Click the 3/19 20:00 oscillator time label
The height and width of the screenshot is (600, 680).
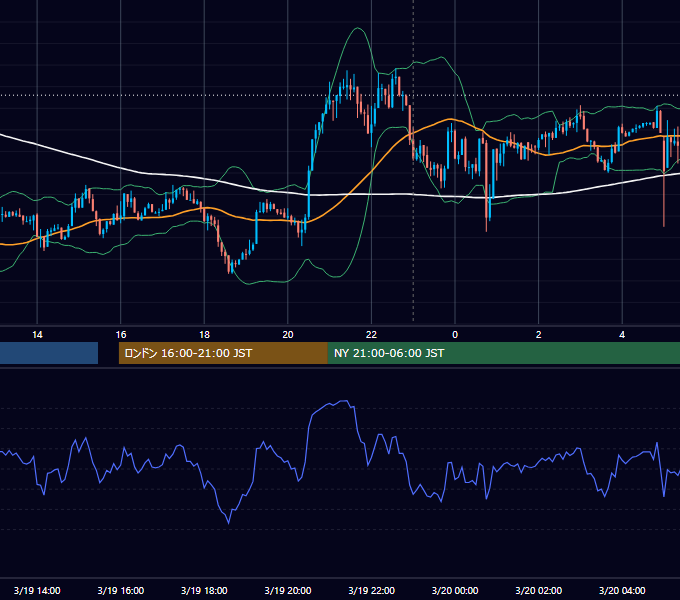click(288, 590)
